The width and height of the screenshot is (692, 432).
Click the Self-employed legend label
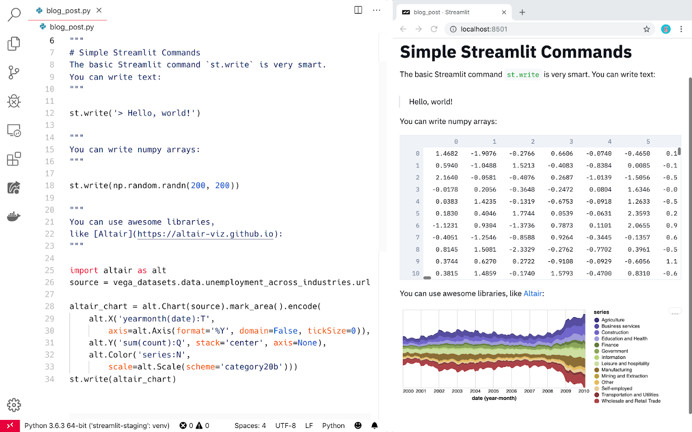pyautogui.click(x=617, y=388)
